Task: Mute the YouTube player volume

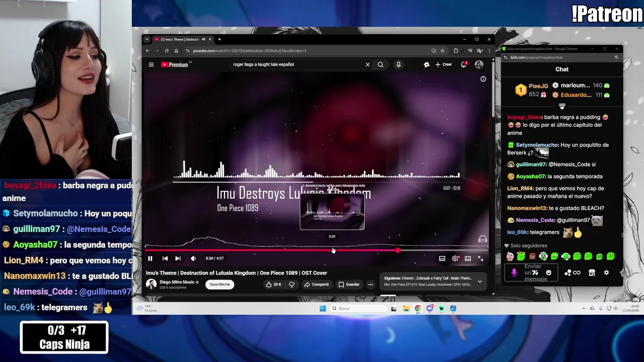Action: [x=193, y=258]
